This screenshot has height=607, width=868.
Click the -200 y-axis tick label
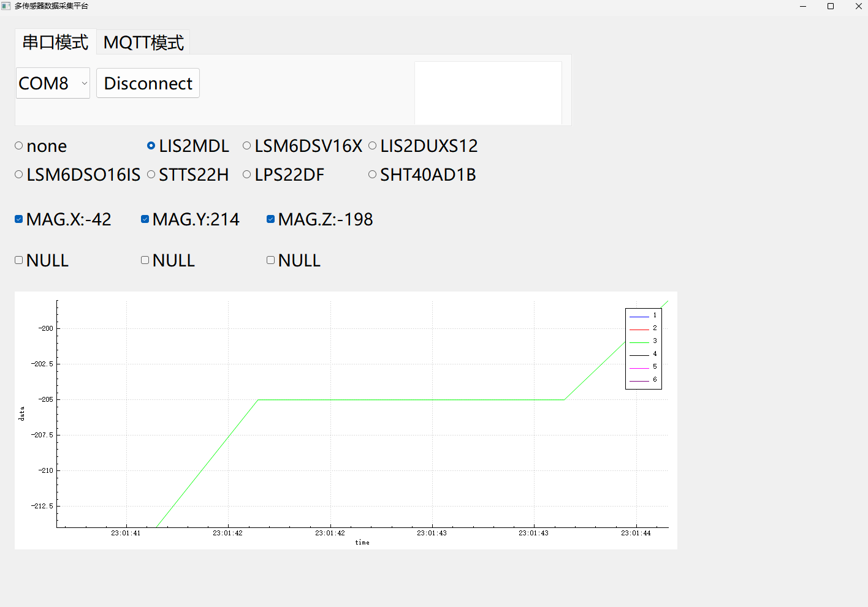click(x=46, y=328)
